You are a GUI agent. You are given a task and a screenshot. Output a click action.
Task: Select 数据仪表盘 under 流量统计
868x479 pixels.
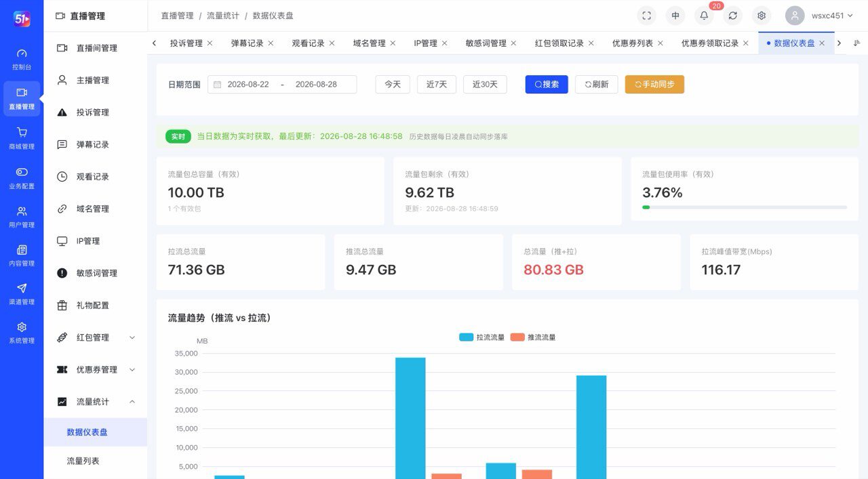tap(96, 432)
